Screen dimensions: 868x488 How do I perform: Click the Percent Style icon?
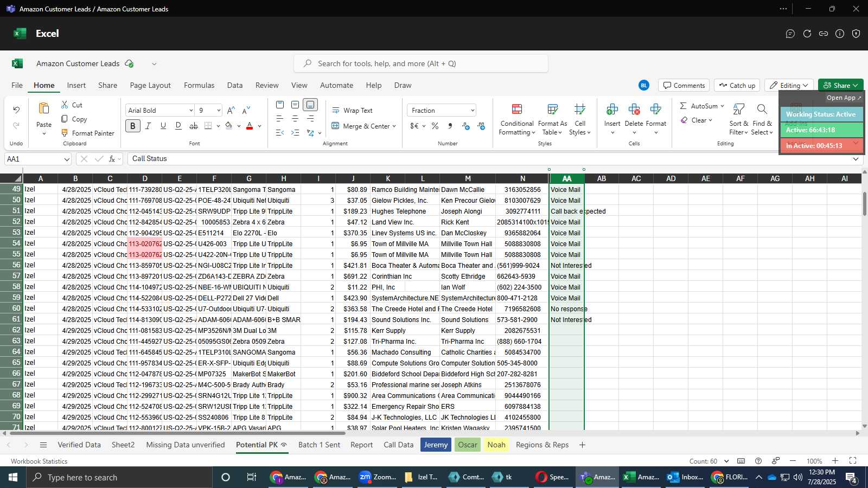pos(435,126)
